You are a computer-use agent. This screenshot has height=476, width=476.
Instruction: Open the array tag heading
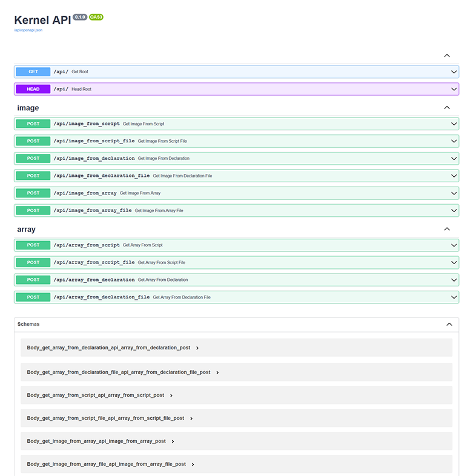27,230
